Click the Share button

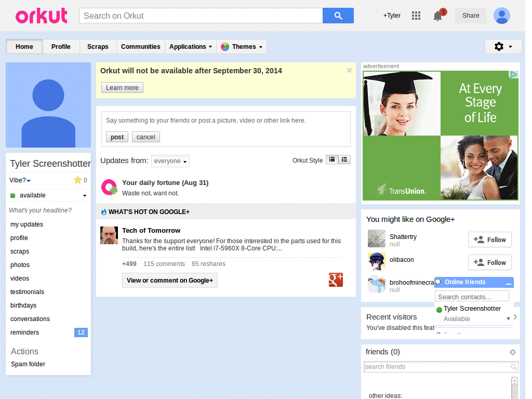[471, 16]
